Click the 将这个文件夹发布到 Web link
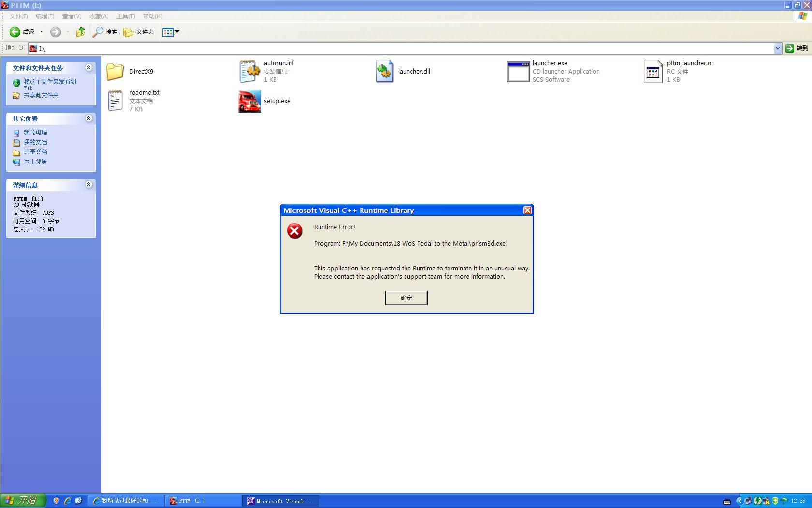The height and width of the screenshot is (508, 812). pos(50,84)
